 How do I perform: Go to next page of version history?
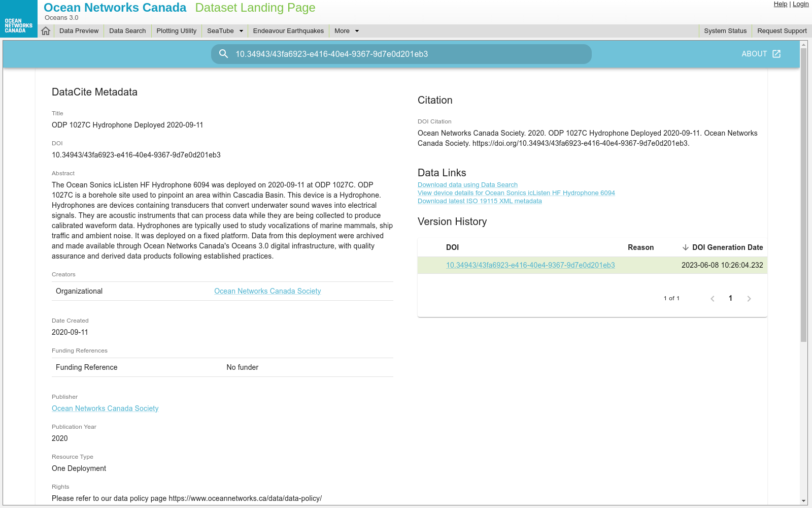[749, 299]
